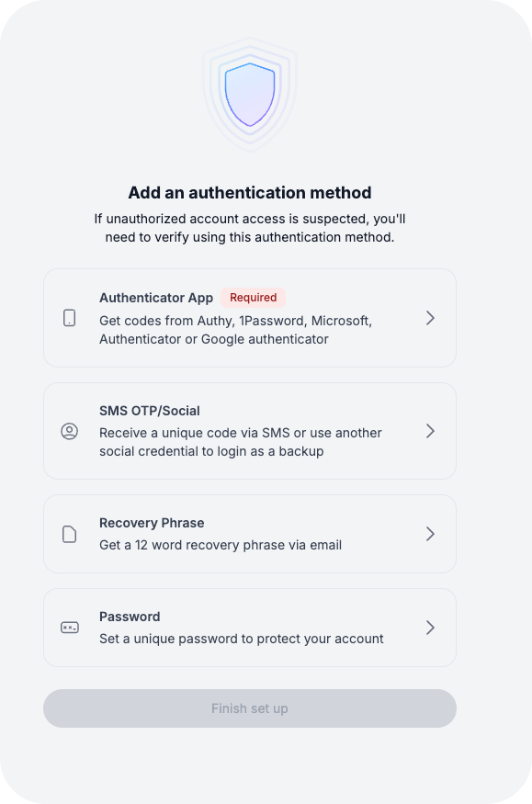532x804 pixels.
Task: Click the red Required badge
Action: pyautogui.click(x=254, y=298)
